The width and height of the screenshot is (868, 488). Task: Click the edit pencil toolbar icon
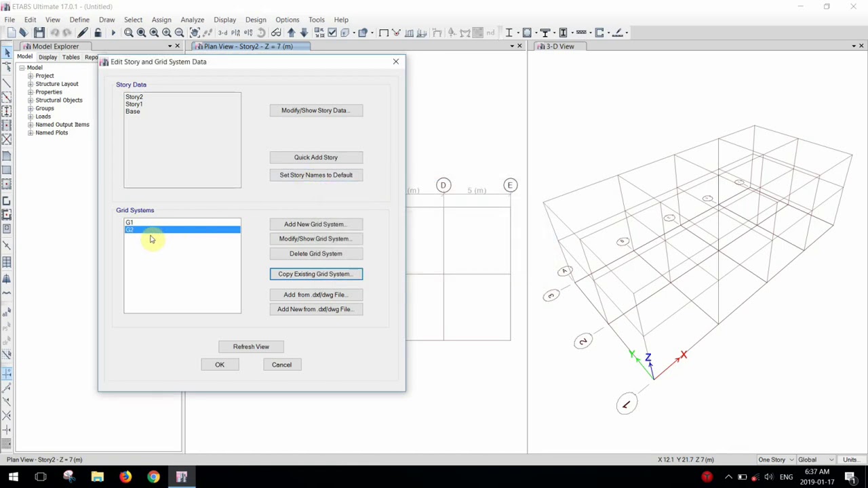pos(83,33)
